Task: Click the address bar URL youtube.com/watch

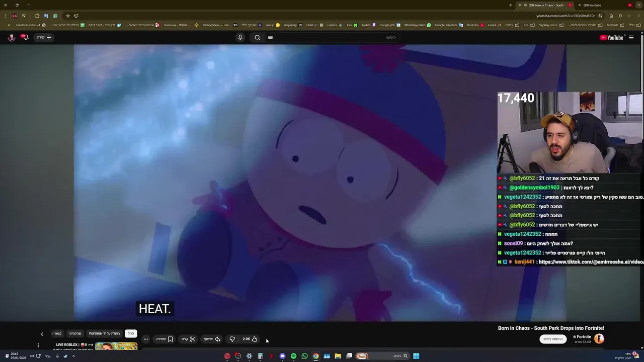Action: (x=566, y=16)
